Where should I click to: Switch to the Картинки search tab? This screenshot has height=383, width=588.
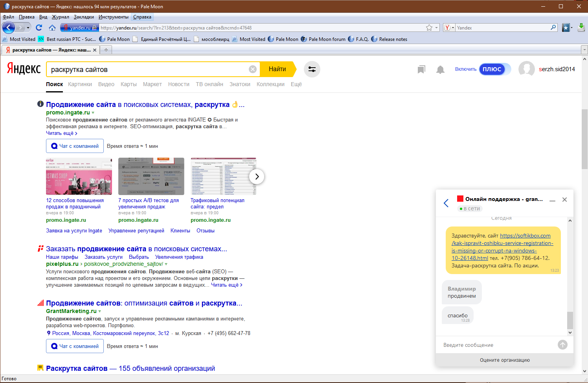80,84
